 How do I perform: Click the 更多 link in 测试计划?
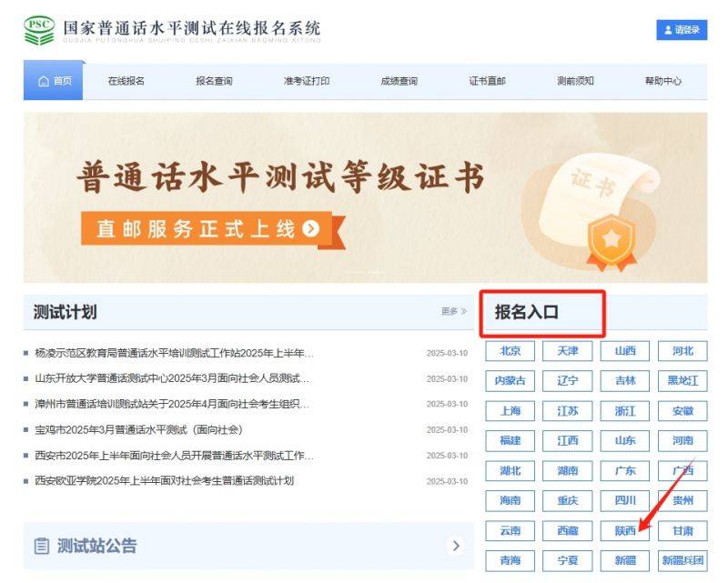453,311
